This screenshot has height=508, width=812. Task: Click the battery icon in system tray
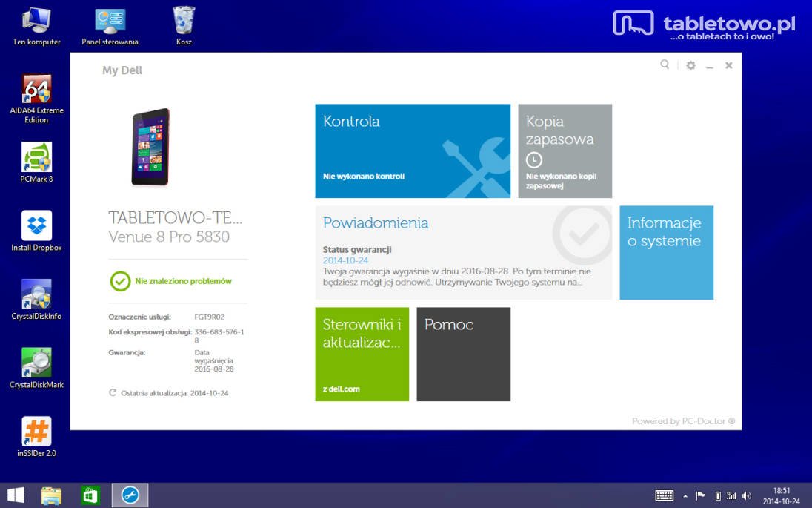point(718,496)
